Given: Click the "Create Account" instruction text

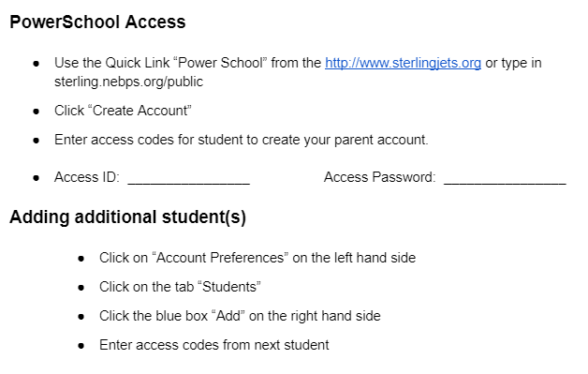Looking at the screenshot, I should (123, 111).
